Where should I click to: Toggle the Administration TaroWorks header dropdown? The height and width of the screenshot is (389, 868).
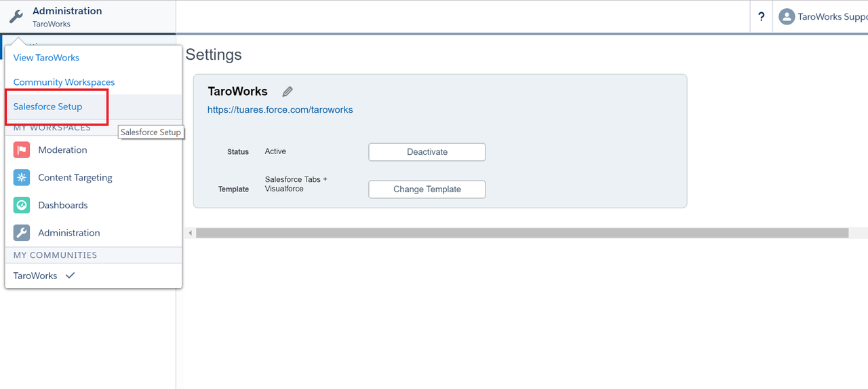(x=88, y=17)
